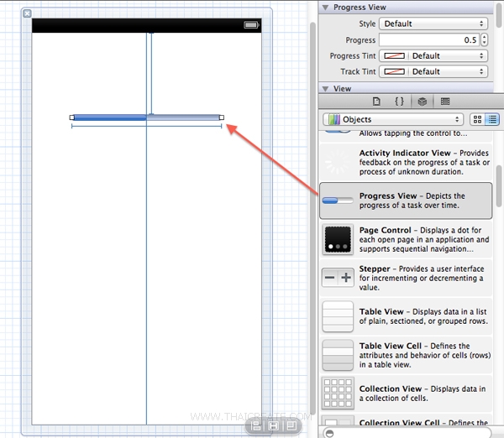Show the Object library cube icon

pyautogui.click(x=423, y=102)
